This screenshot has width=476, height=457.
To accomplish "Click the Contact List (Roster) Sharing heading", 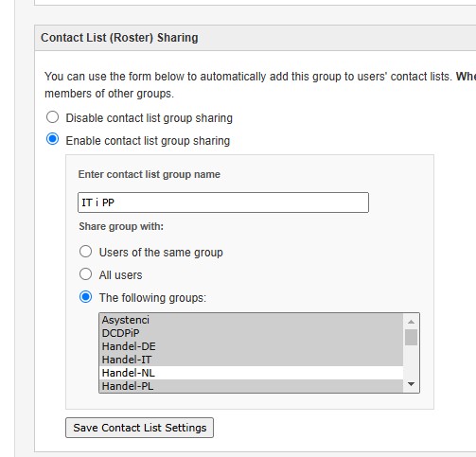I will 119,38.
